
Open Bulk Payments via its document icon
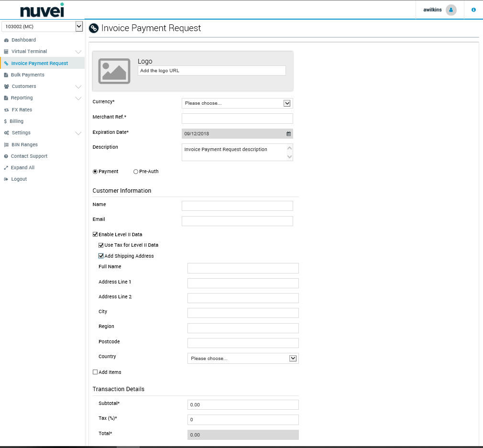tap(6, 75)
